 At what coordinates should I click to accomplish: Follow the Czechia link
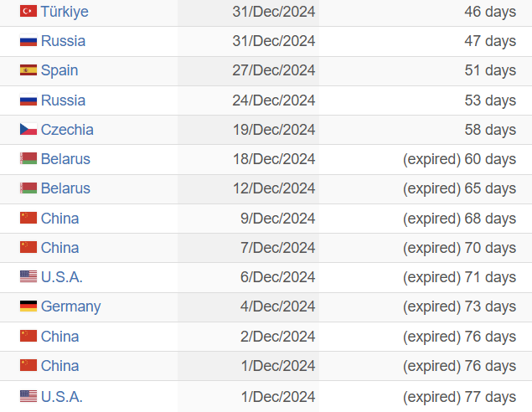67,130
